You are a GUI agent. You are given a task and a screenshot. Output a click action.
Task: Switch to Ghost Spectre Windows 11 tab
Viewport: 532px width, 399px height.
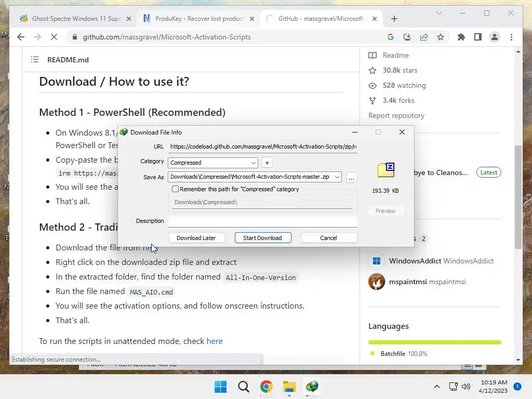tap(76, 19)
